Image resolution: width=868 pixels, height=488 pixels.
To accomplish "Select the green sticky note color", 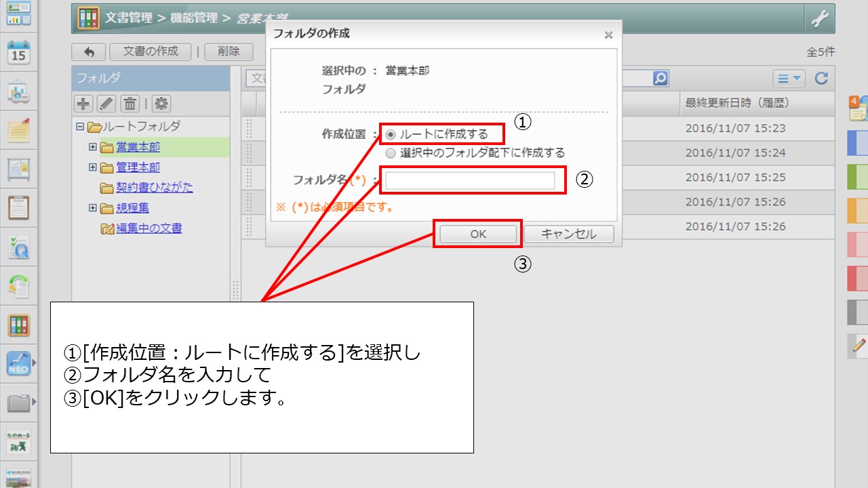I will (x=858, y=177).
